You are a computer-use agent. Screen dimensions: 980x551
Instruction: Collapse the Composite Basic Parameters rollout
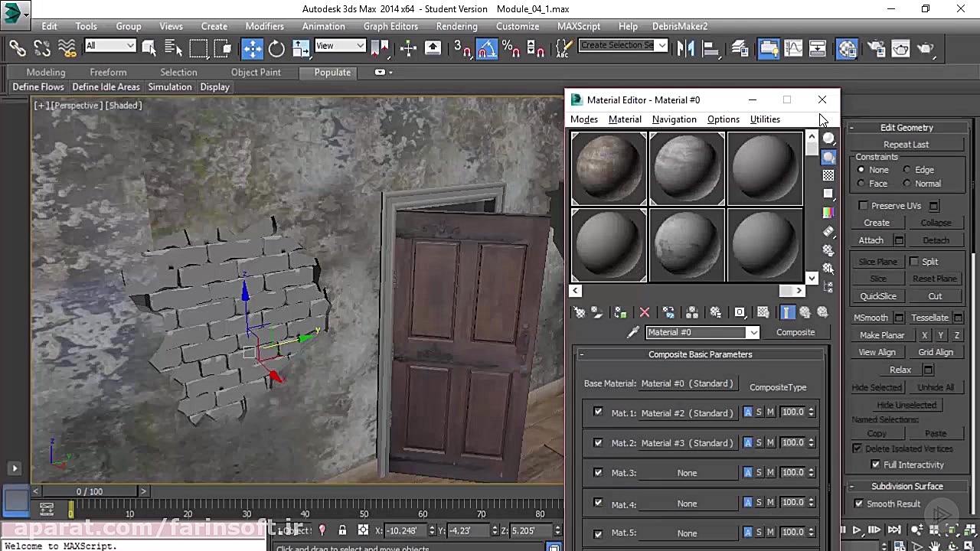pos(582,354)
